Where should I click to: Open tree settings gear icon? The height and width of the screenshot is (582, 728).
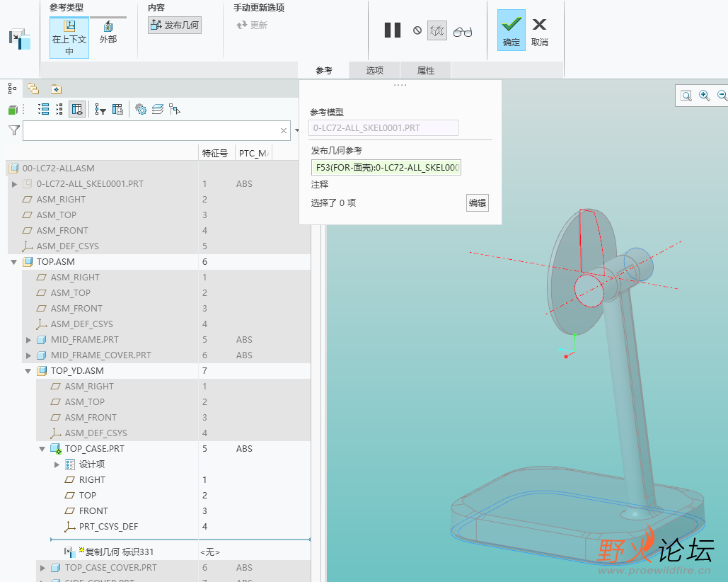tap(141, 109)
